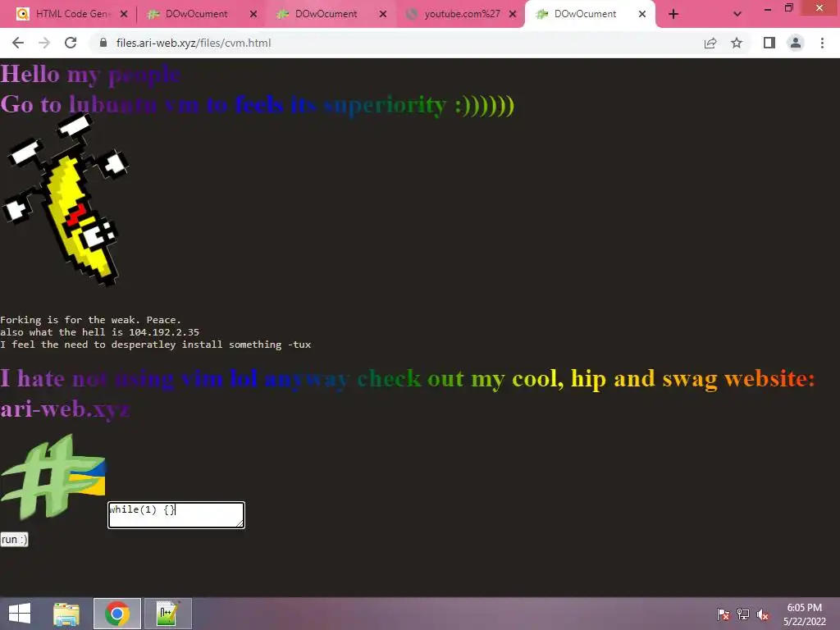Screen dimensions: 840x630
Task: View site info via the padlock icon
Action: coord(103,43)
